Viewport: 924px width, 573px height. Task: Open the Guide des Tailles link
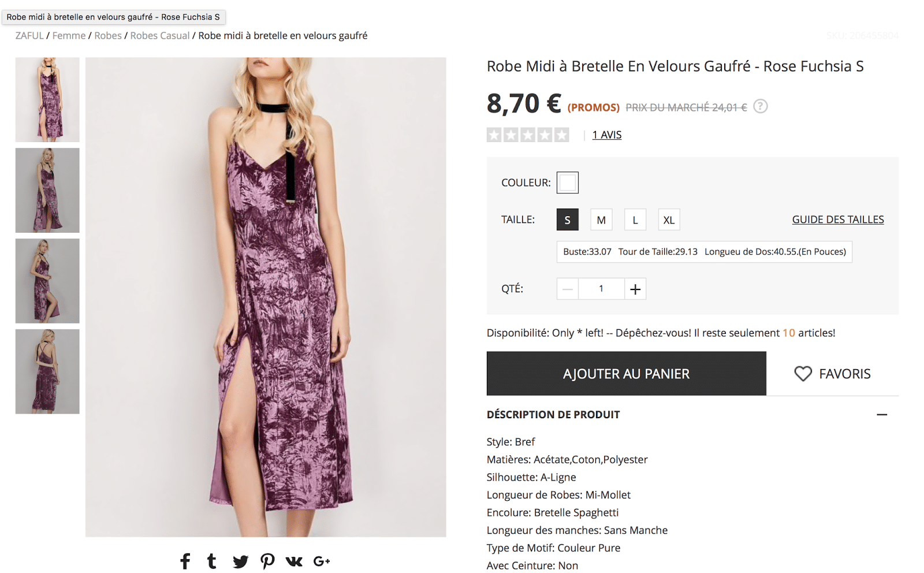(837, 219)
